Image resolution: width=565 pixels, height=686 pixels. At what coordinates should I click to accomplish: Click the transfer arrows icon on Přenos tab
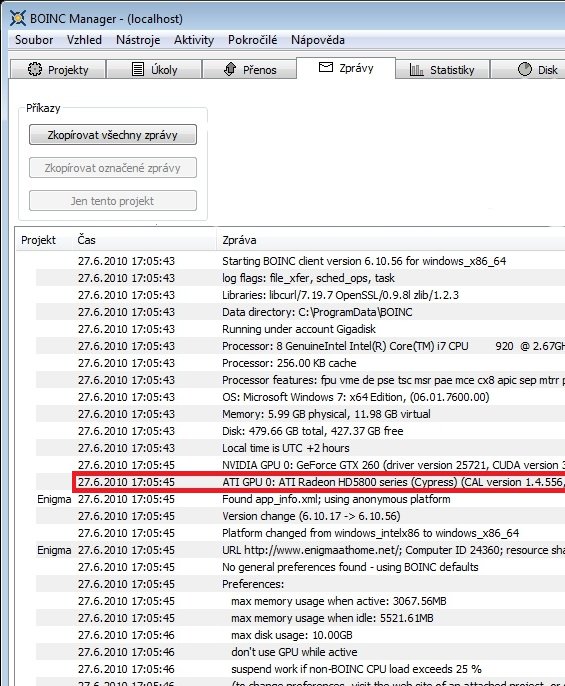[230, 69]
